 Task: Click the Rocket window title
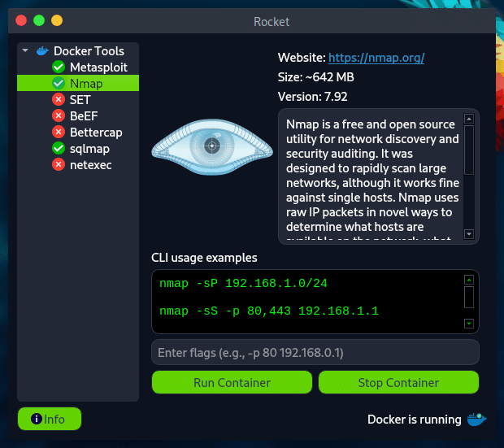(x=272, y=22)
